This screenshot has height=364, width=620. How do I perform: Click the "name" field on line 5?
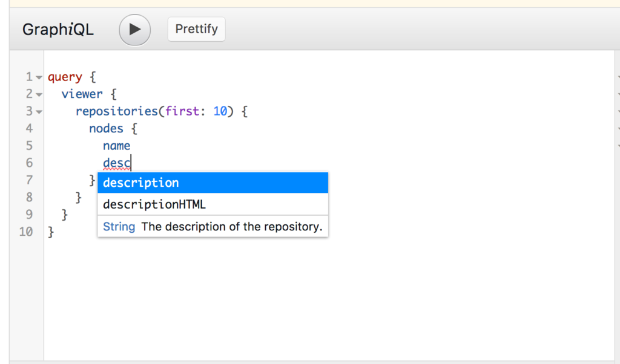click(x=116, y=146)
